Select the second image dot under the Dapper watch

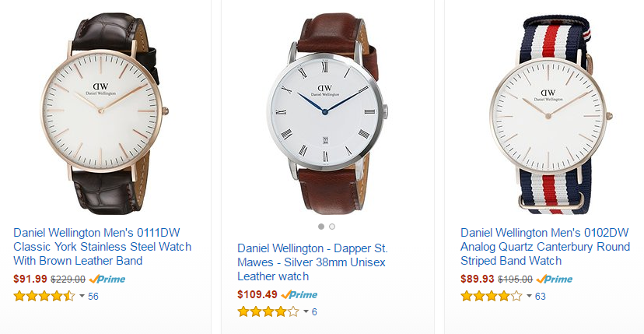coord(332,227)
